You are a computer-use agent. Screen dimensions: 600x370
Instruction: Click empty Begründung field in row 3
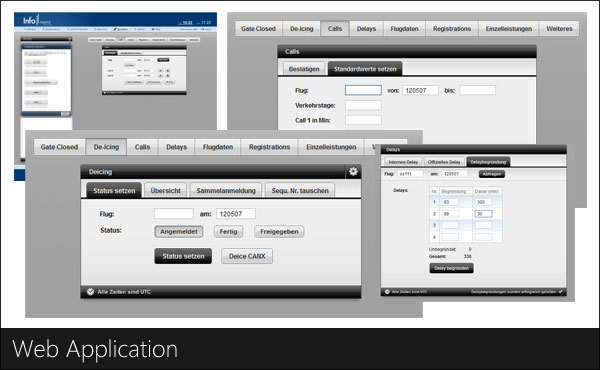450,225
